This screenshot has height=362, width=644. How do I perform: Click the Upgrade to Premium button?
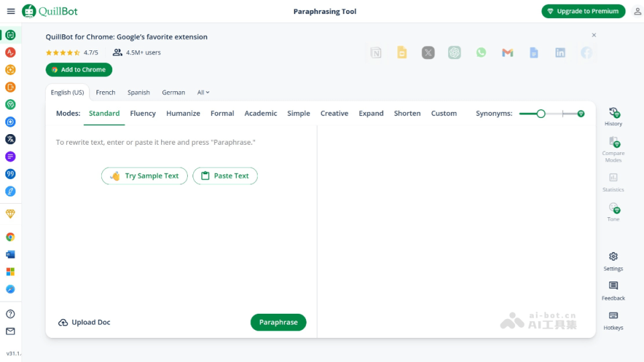point(583,11)
